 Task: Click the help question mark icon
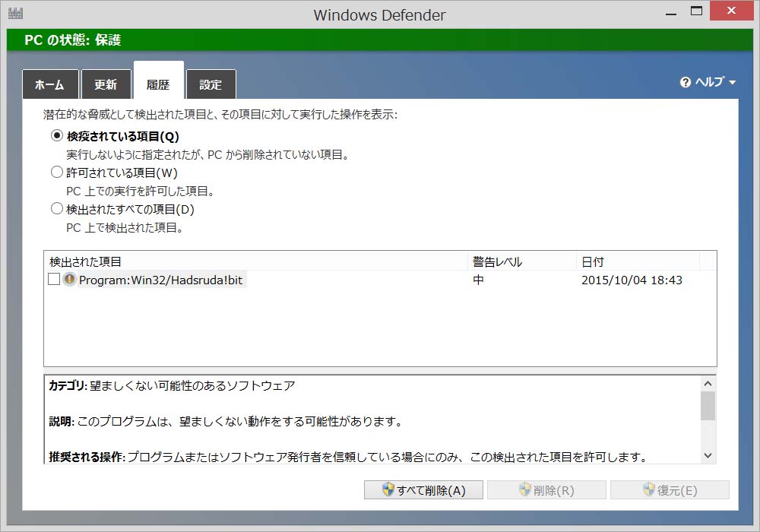pyautogui.click(x=685, y=82)
